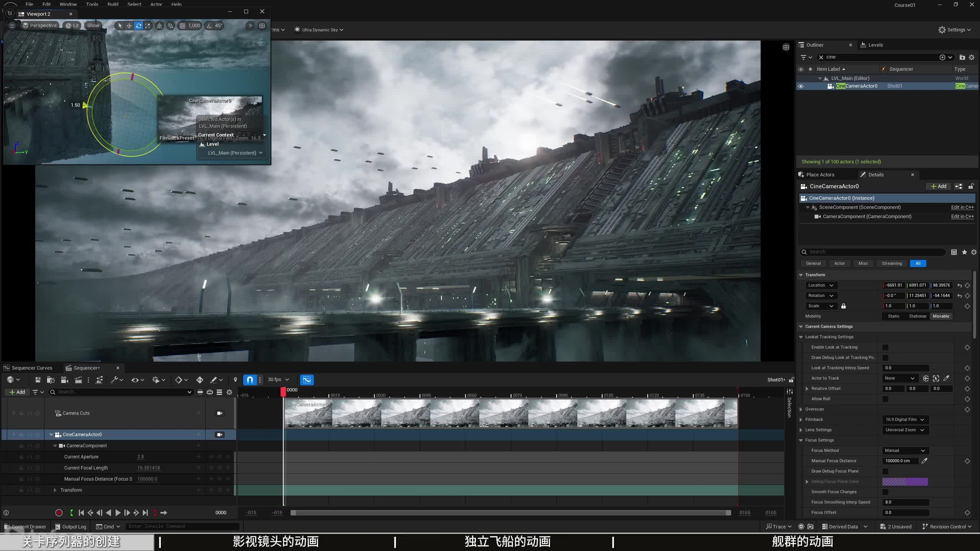The width and height of the screenshot is (980, 551).
Task: Click the Add button in Details panel
Action: tap(939, 186)
